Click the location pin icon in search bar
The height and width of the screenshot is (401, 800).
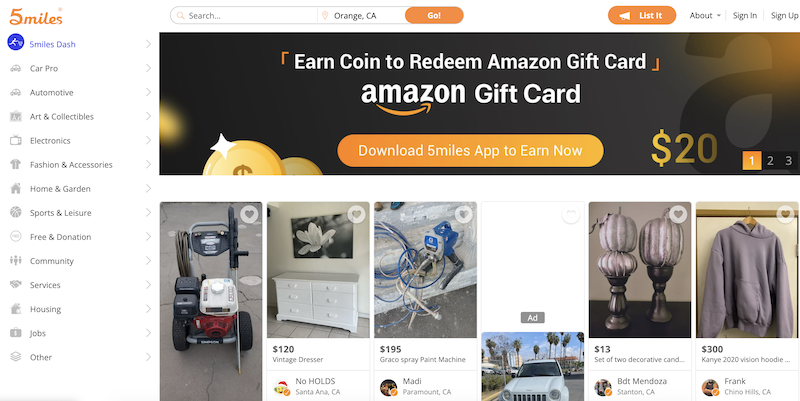point(324,16)
